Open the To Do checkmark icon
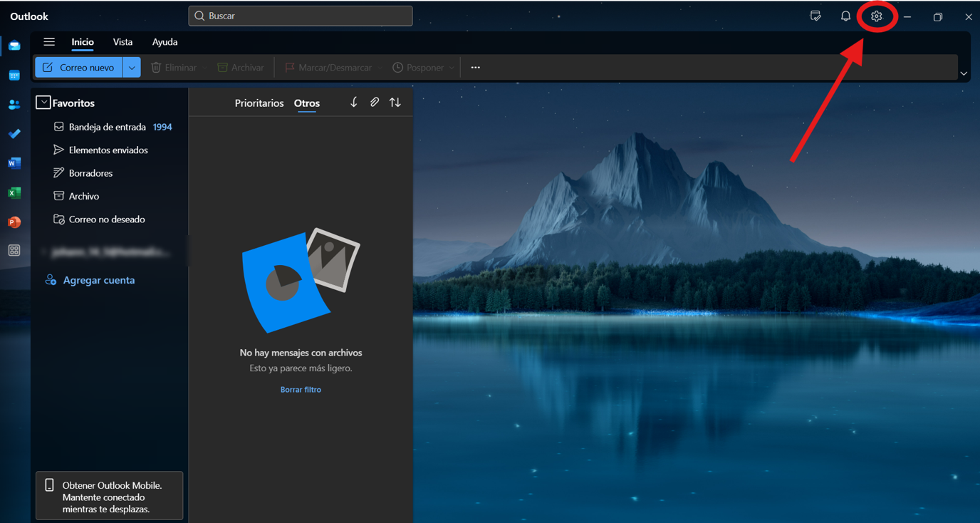Screen dimensions: 980x523 14,134
